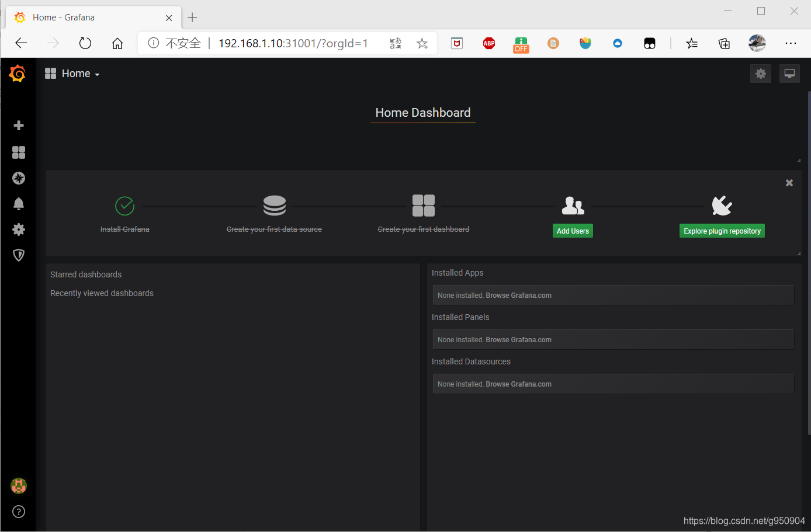Image resolution: width=811 pixels, height=532 pixels.
Task: Click the Installed Panels heading
Action: tap(460, 317)
